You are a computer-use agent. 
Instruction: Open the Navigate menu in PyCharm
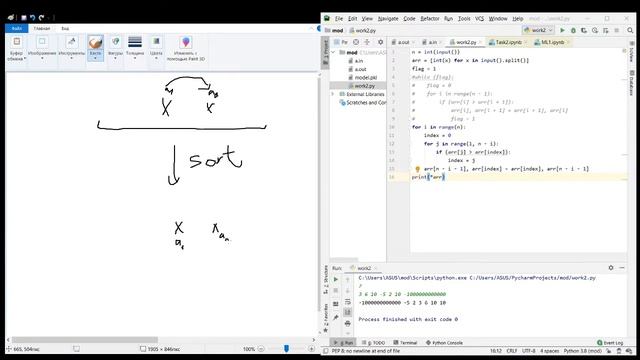[x=388, y=19]
